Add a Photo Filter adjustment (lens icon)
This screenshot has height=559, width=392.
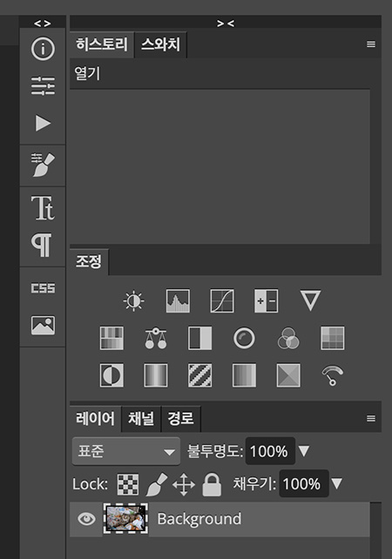click(244, 338)
